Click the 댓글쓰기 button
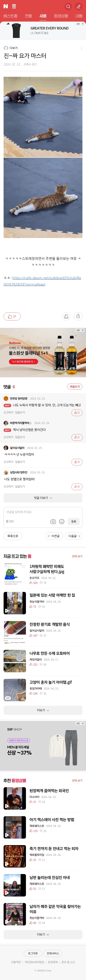86x980 pixels. point(75,387)
